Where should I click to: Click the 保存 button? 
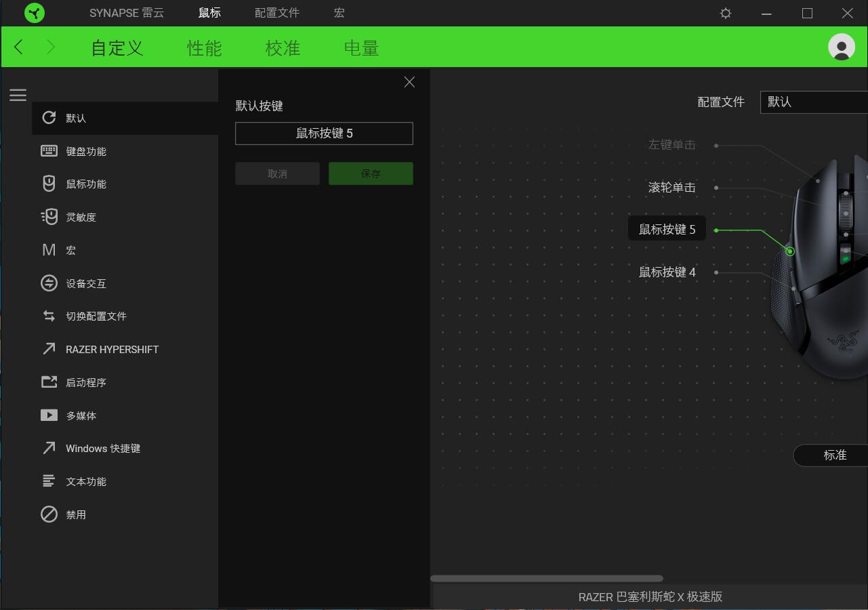371,174
